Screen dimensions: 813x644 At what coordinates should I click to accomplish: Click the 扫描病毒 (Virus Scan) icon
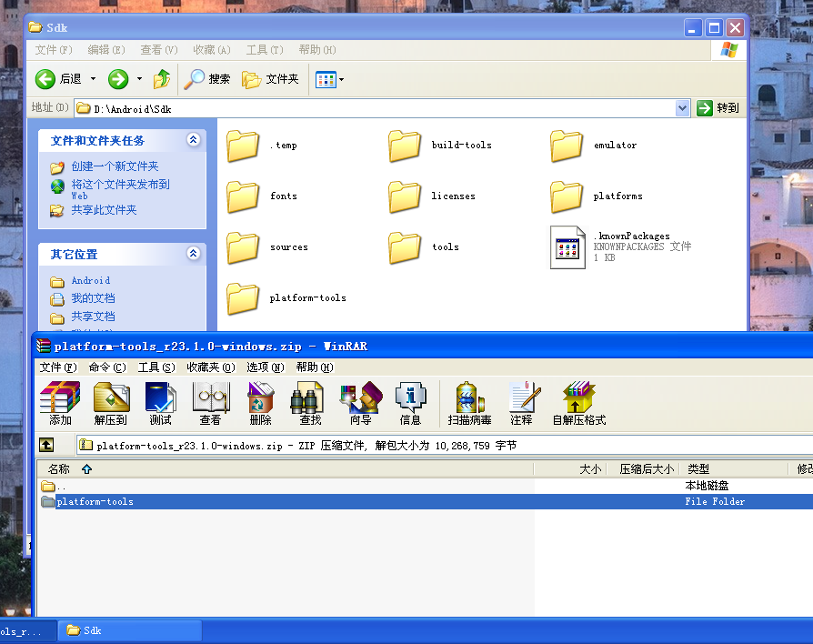point(470,403)
